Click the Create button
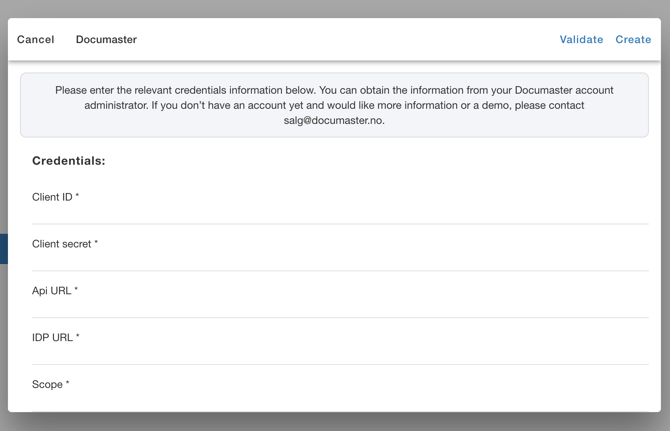Image resolution: width=670 pixels, height=431 pixels. click(x=633, y=40)
